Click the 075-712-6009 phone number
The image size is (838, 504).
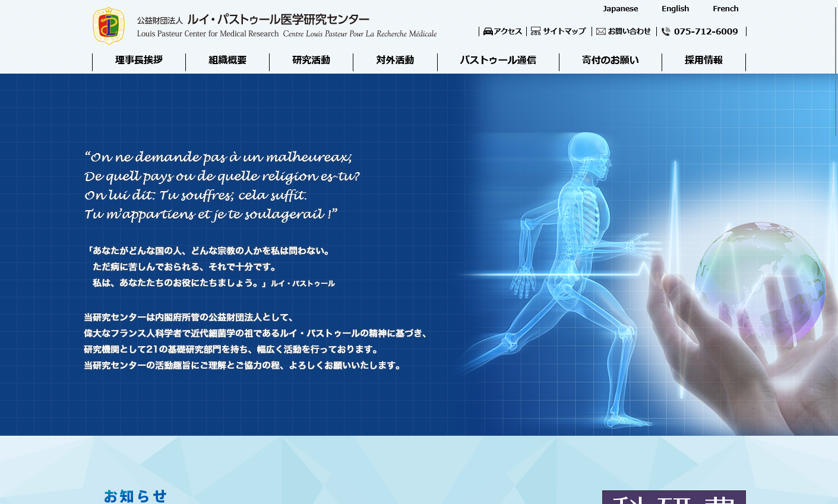click(x=706, y=32)
